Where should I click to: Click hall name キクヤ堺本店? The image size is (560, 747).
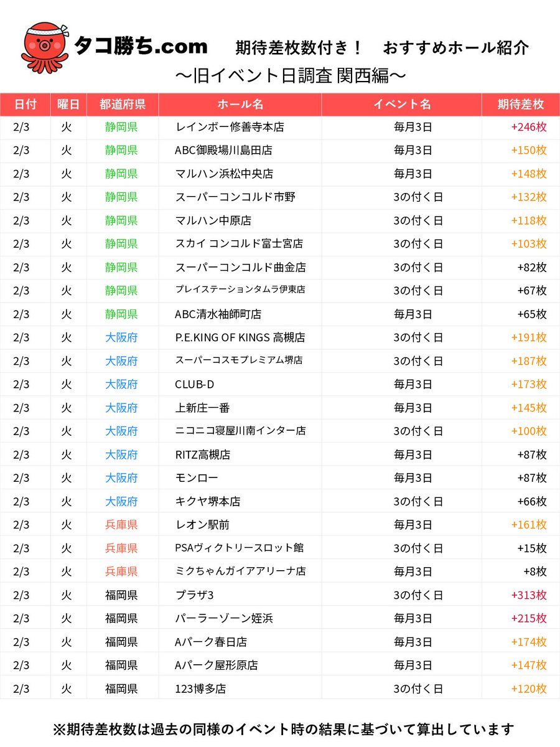(208, 501)
